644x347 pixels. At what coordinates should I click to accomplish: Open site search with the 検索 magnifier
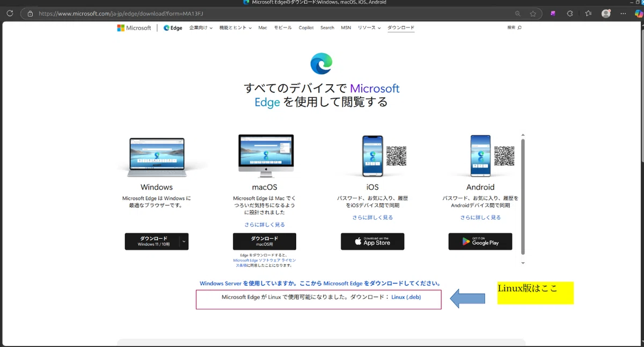(514, 27)
